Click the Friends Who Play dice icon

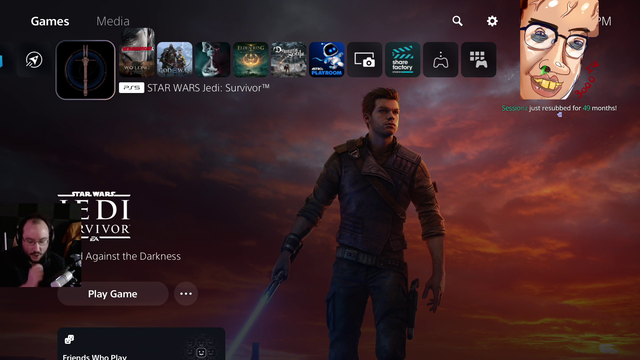point(69,339)
